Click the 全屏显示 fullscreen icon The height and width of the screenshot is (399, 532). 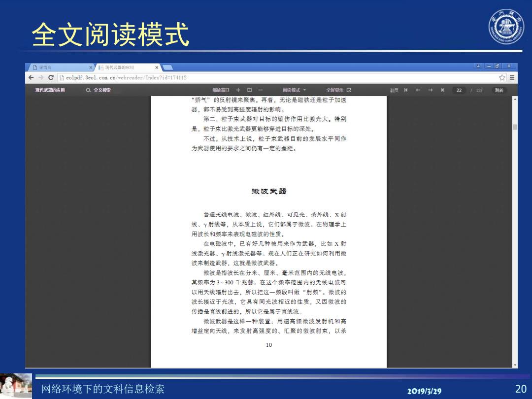pyautogui.click(x=349, y=90)
